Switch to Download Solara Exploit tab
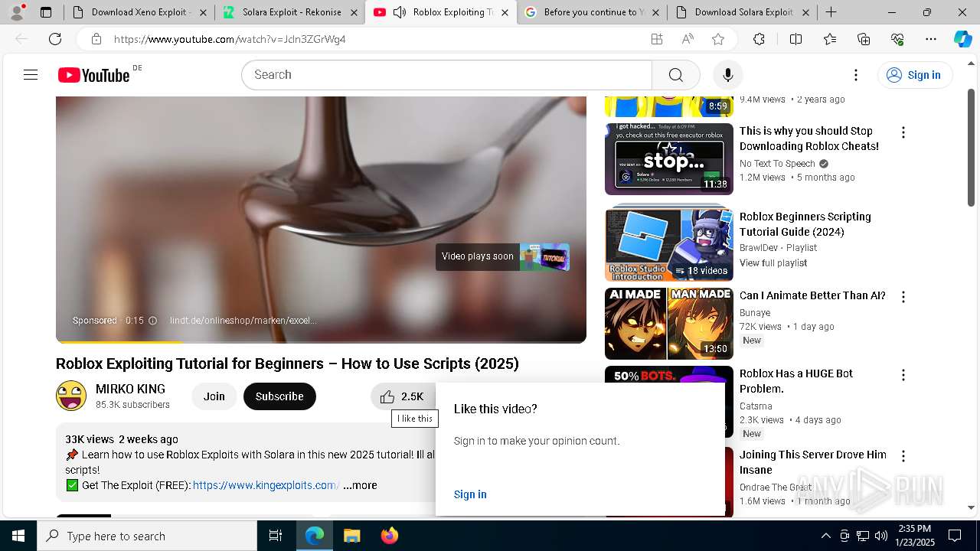980x551 pixels. pos(742,12)
